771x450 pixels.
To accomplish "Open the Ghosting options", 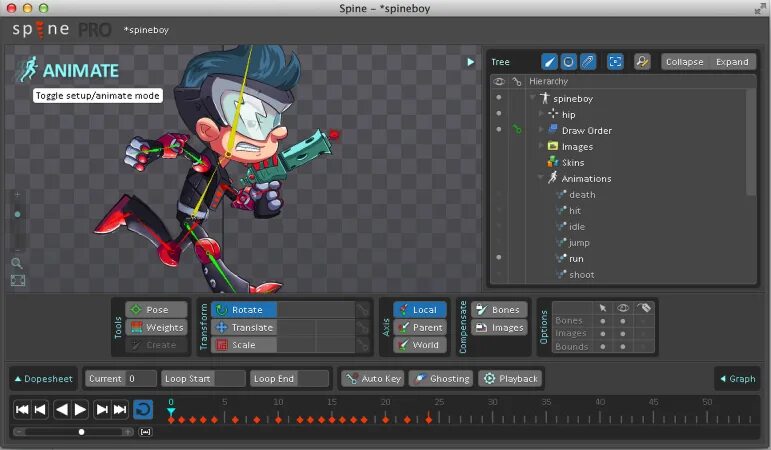I will 441,379.
